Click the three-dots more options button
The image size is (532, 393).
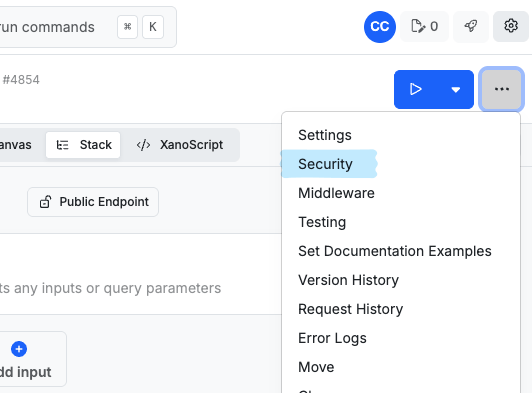tap(501, 89)
